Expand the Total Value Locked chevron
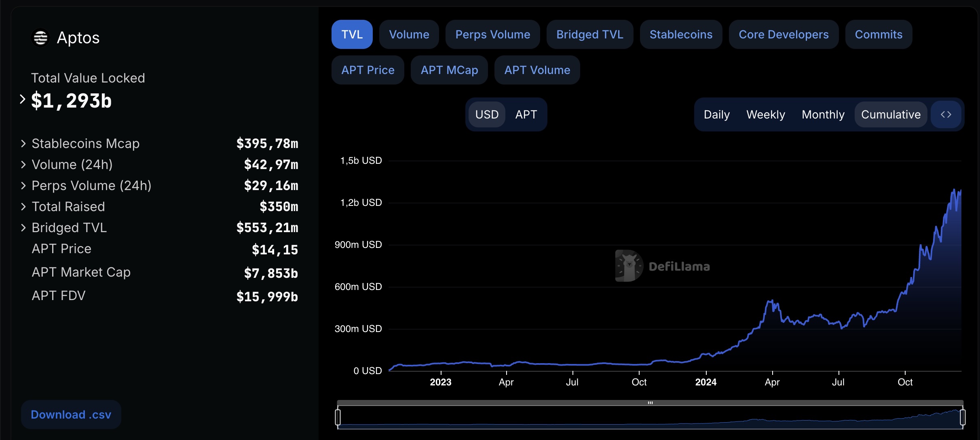This screenshot has width=980, height=440. [23, 99]
